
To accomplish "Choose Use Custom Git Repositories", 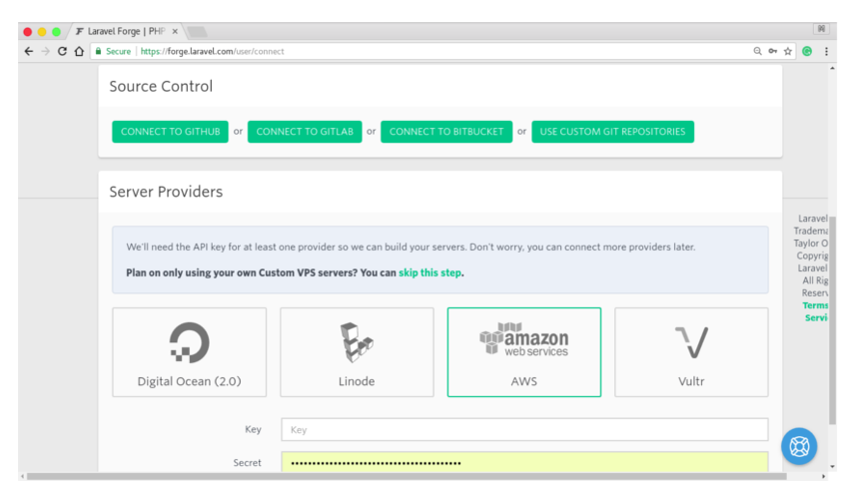I will coord(612,131).
